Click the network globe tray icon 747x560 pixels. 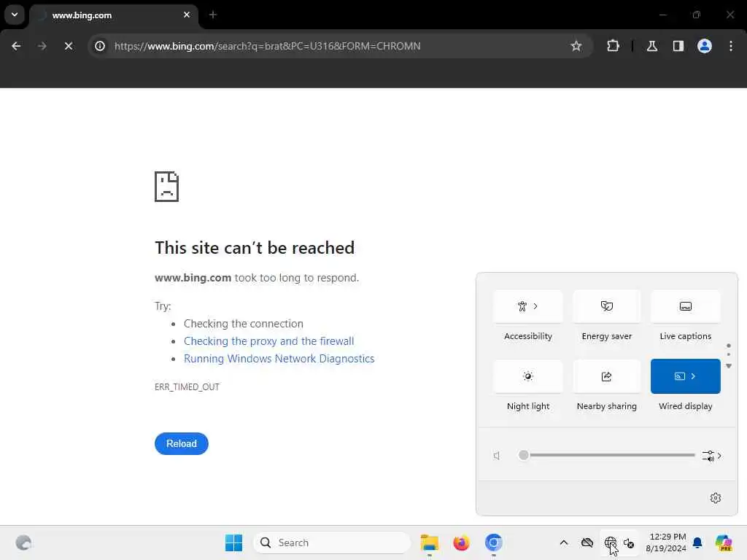click(x=611, y=542)
